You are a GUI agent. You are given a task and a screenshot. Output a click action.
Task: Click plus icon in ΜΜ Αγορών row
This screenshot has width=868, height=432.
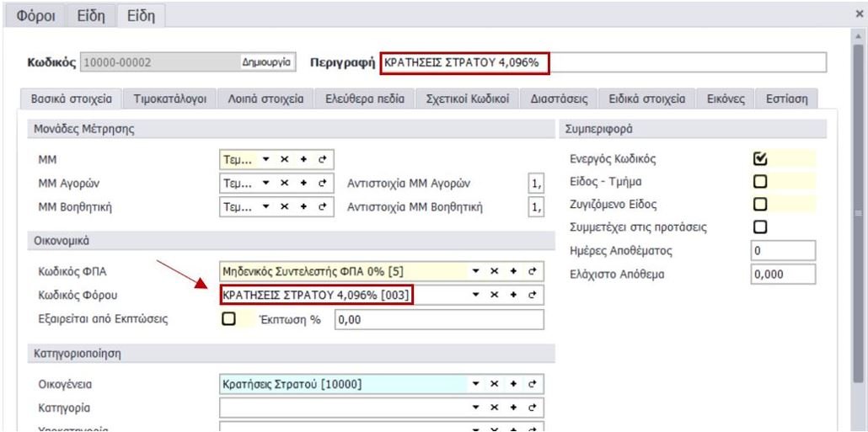tap(307, 182)
